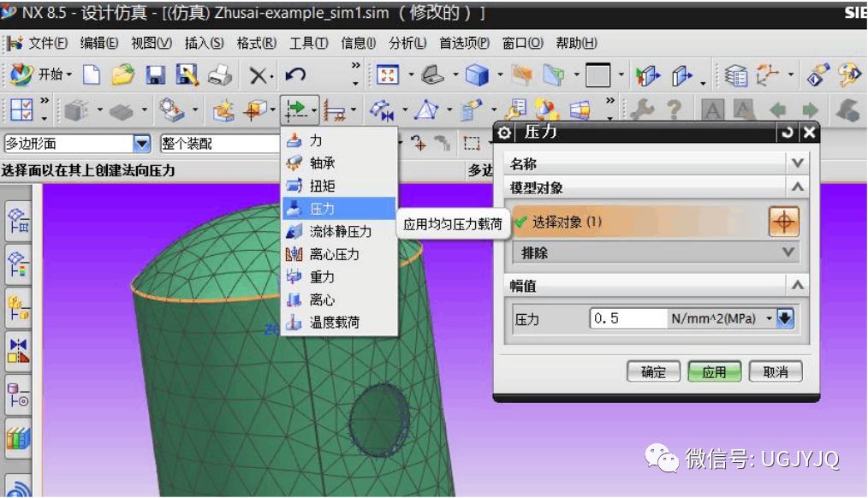Click the load type toolbar icon
The image size is (868, 498).
point(295,110)
